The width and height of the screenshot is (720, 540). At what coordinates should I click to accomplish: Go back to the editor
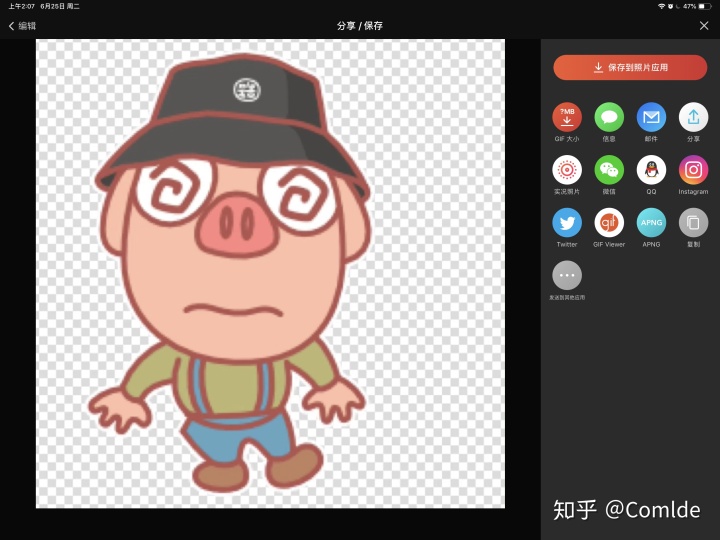[x=22, y=26]
